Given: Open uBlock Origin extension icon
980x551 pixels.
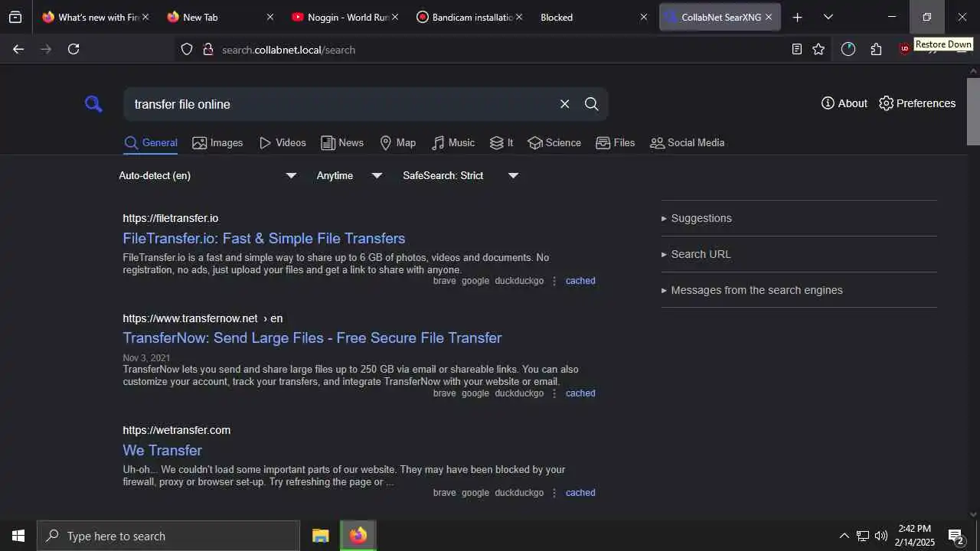Looking at the screenshot, I should click(x=905, y=49).
